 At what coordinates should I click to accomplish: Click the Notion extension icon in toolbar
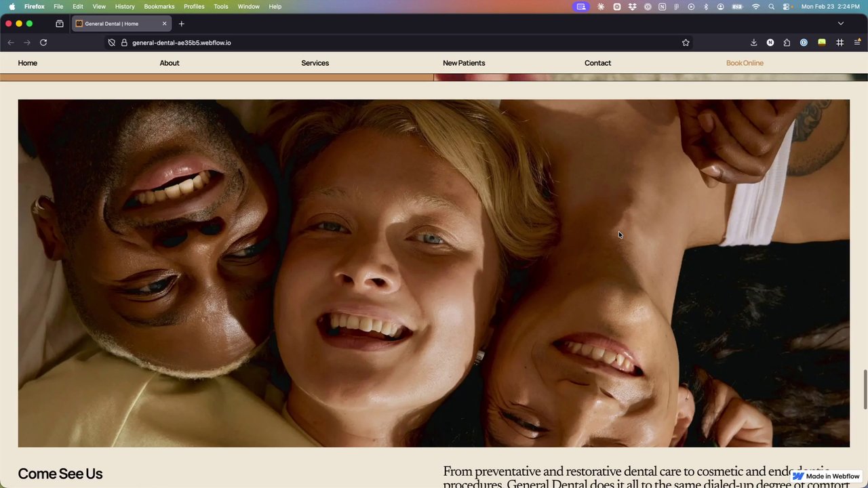pyautogui.click(x=770, y=43)
